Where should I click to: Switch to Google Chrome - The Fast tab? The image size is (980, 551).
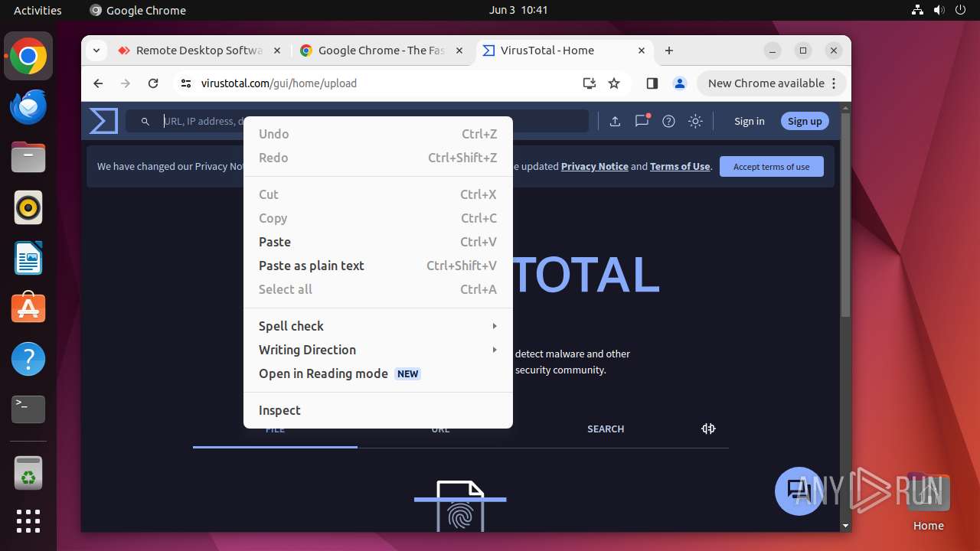tap(381, 51)
